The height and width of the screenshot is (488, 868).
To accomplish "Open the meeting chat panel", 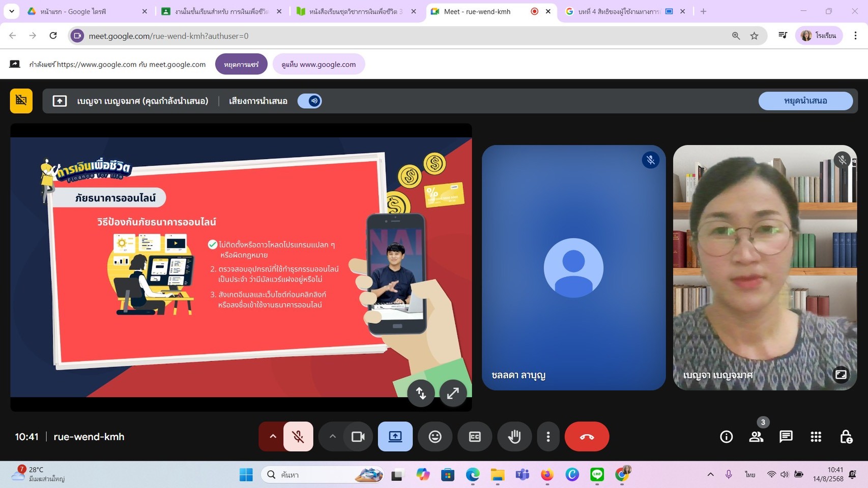I will [x=786, y=437].
